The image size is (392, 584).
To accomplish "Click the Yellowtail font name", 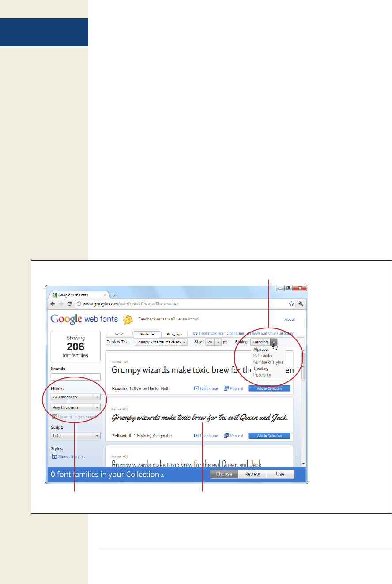I will (x=122, y=436).
